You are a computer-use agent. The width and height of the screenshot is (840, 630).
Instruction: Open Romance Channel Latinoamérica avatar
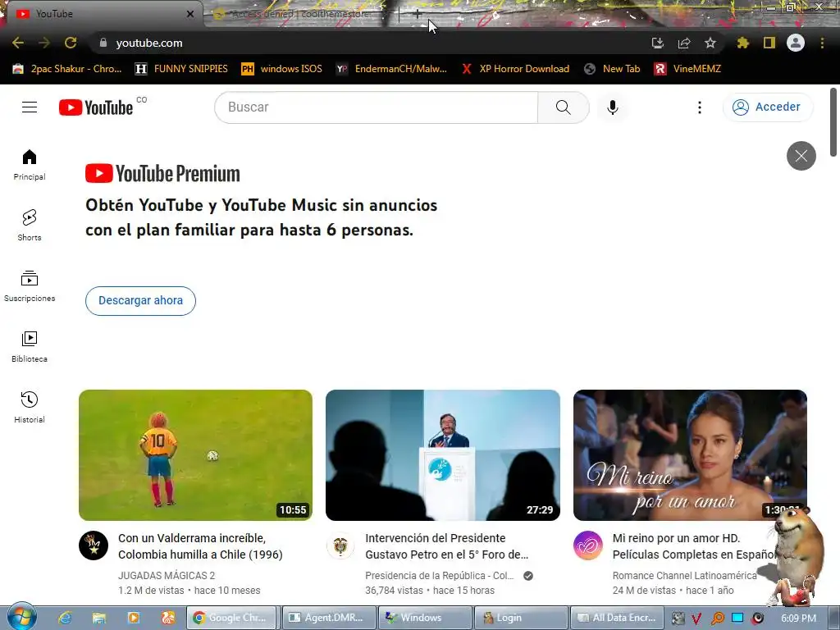click(x=587, y=546)
